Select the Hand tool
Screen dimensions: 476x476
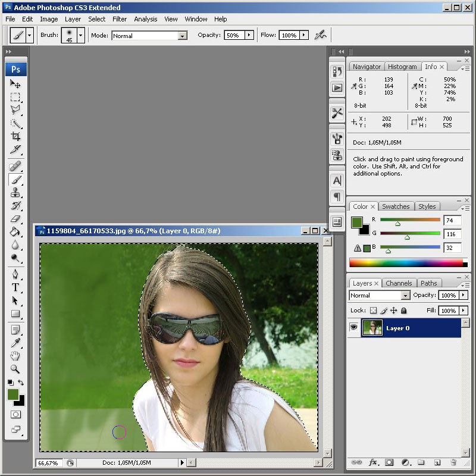pyautogui.click(x=15, y=356)
